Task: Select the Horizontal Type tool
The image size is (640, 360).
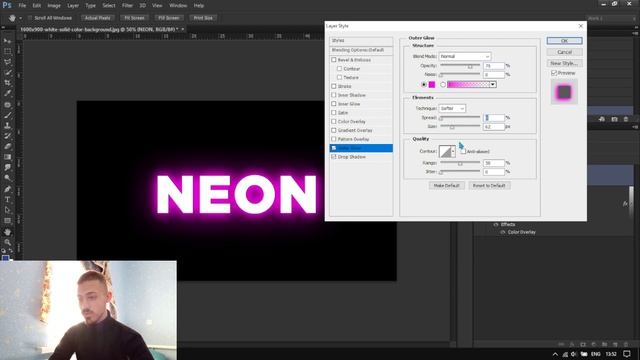Action: (x=7, y=200)
